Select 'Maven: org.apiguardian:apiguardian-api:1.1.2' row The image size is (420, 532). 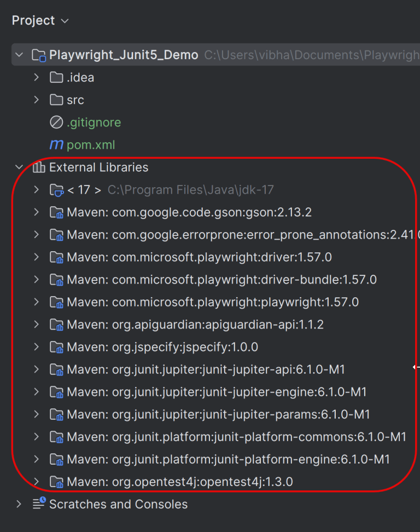pos(195,325)
